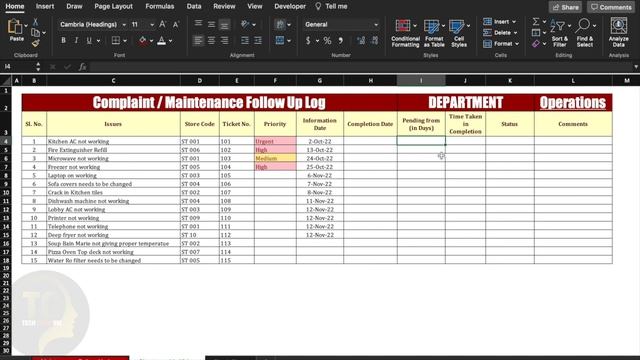Toggle Underline formatting
640x360 pixels.
89,40
